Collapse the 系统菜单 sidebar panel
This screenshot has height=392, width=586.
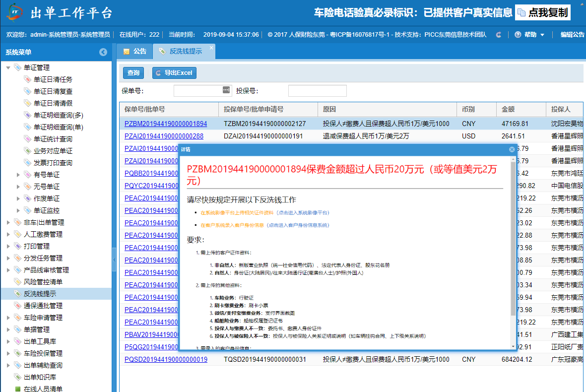[x=103, y=52]
